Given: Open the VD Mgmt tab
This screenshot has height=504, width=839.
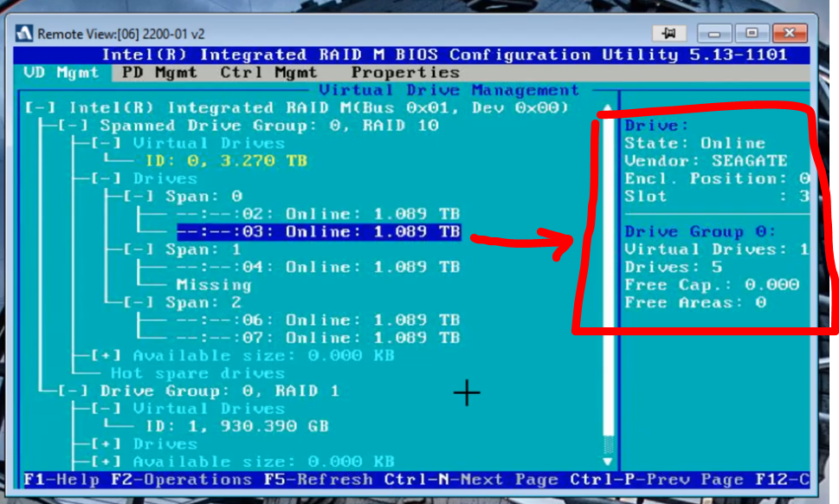Looking at the screenshot, I should tap(61, 73).
